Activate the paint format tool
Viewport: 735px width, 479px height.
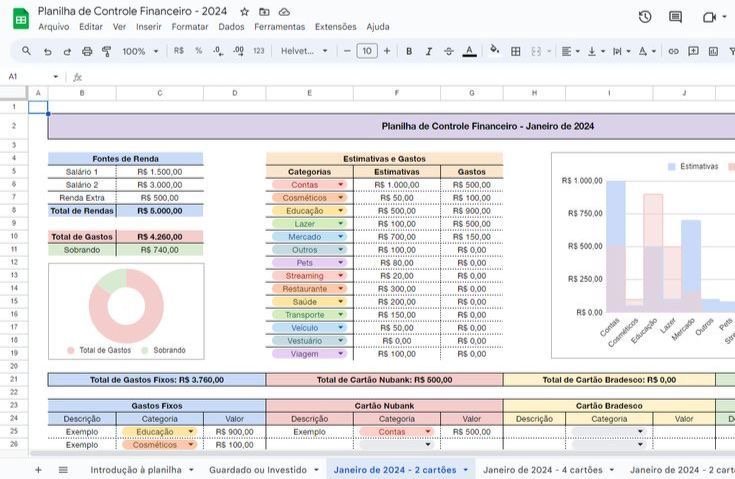pyautogui.click(x=107, y=51)
